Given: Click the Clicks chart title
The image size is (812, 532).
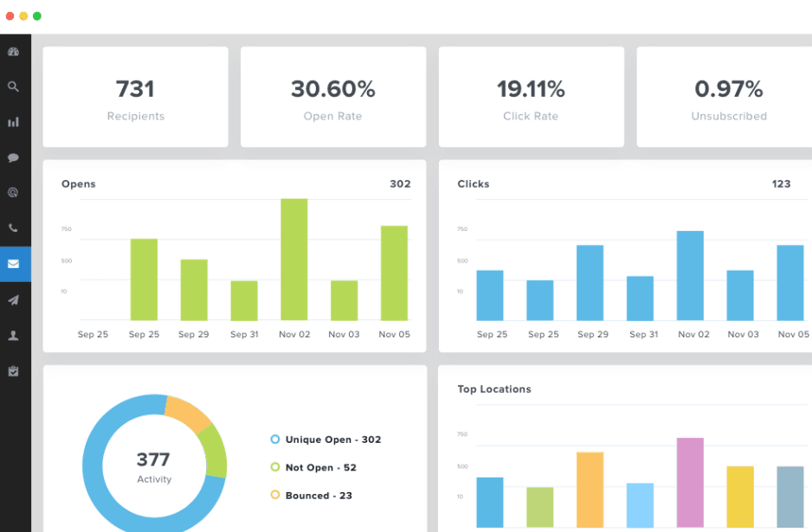Looking at the screenshot, I should [474, 183].
